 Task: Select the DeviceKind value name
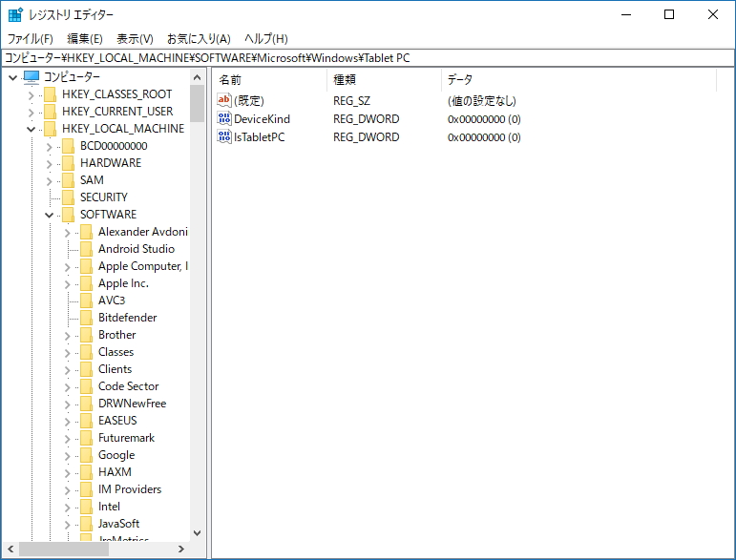pos(262,119)
